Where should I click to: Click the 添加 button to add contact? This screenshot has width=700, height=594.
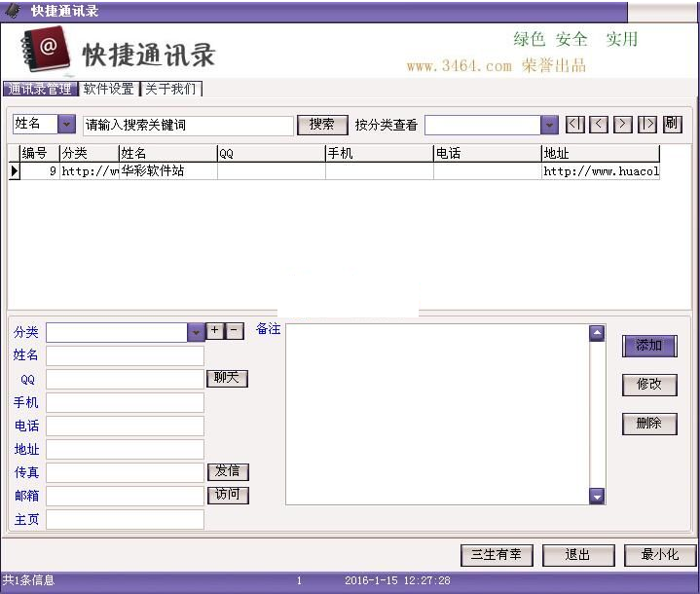[648, 346]
